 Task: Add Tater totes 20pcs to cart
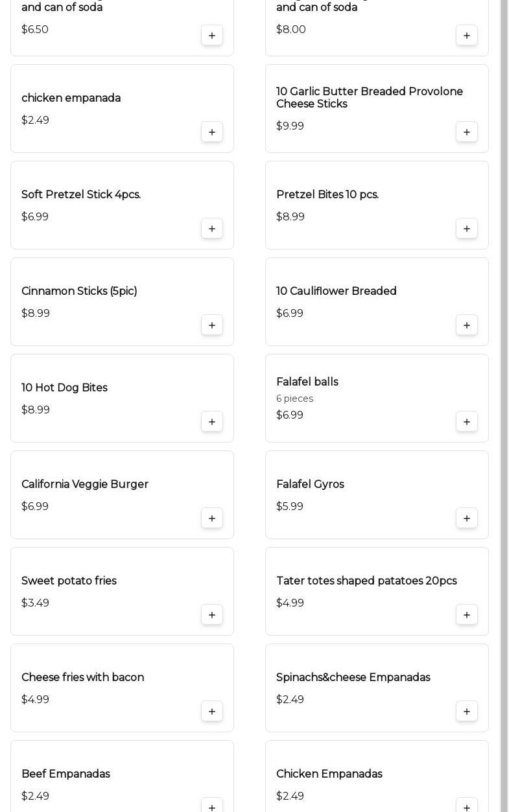point(467,615)
